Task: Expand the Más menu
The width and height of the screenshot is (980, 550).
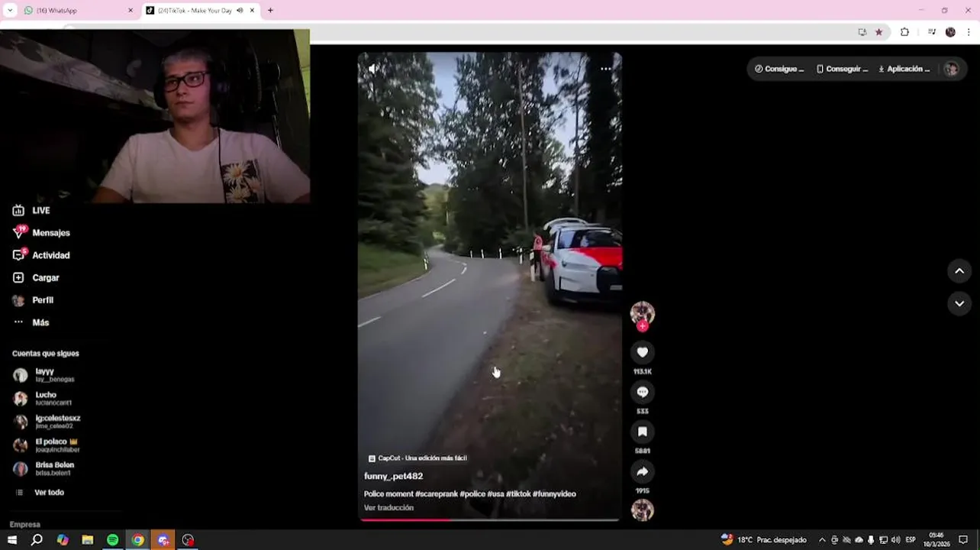Action: [31, 322]
